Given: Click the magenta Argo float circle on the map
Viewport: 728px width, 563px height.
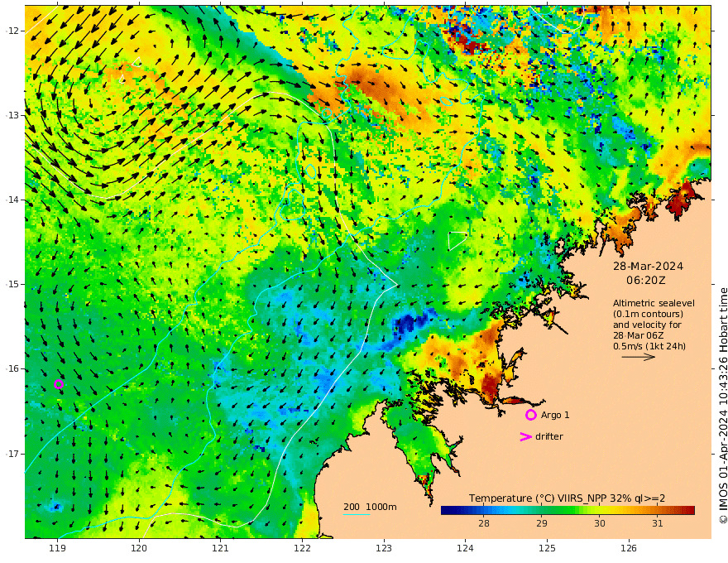Looking at the screenshot, I should (x=59, y=384).
